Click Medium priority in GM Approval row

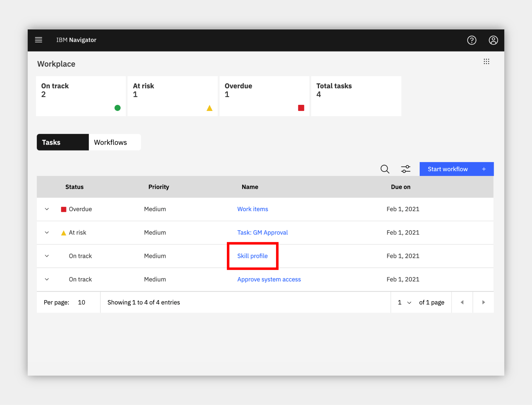point(155,232)
